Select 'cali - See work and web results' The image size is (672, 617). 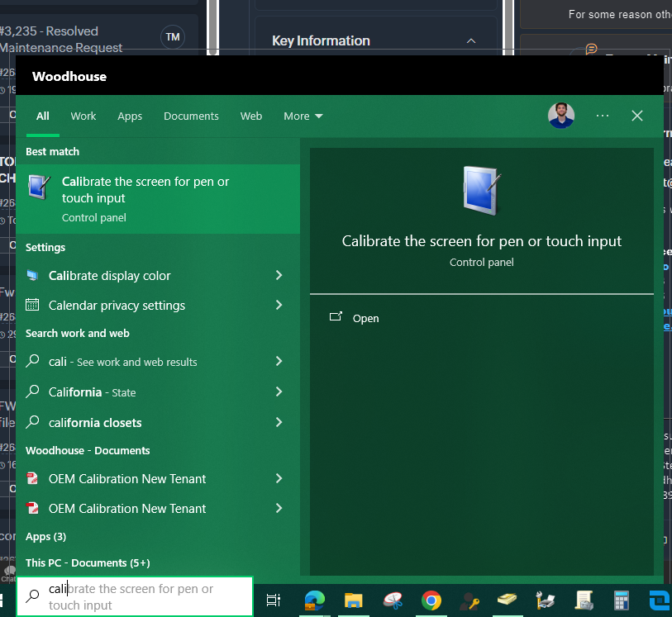pyautogui.click(x=123, y=362)
